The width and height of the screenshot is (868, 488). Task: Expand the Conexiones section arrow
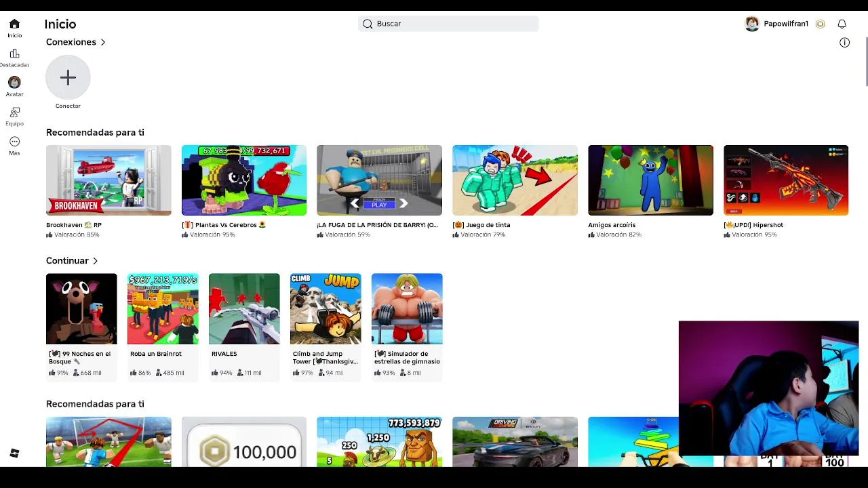[103, 42]
